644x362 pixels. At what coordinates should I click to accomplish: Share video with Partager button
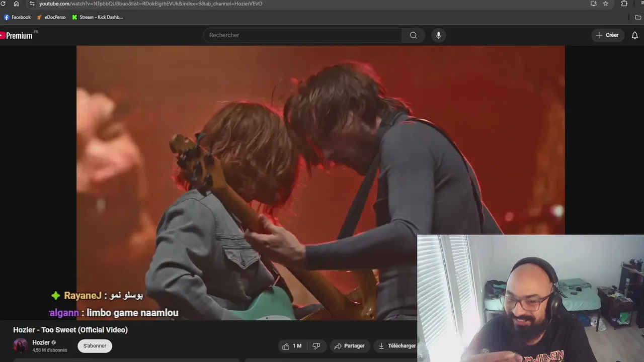click(349, 346)
